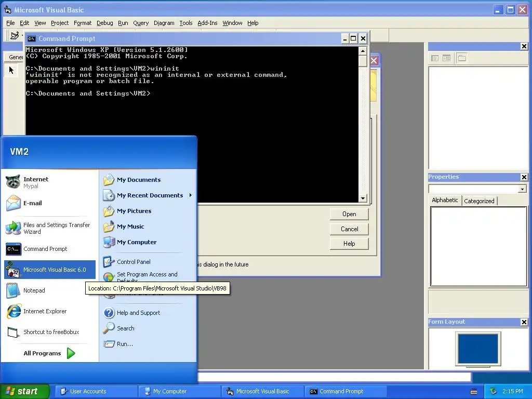532x399 pixels.
Task: Close the Project explorer panel
Action: [x=524, y=46]
